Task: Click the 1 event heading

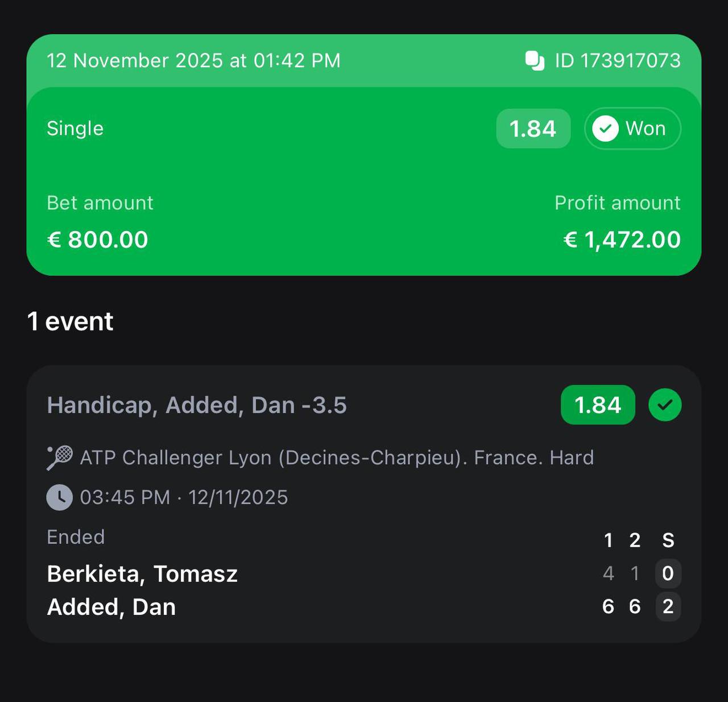Action: 71,321
